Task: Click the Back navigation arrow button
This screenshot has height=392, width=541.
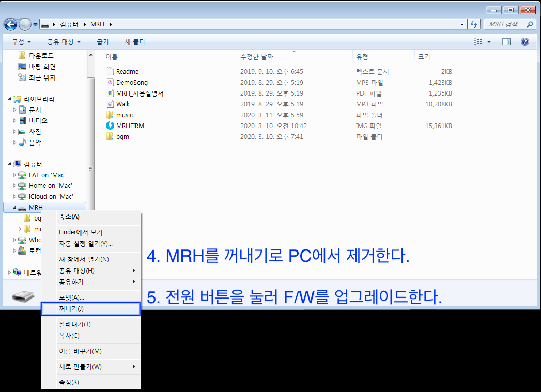Action: pyautogui.click(x=10, y=24)
